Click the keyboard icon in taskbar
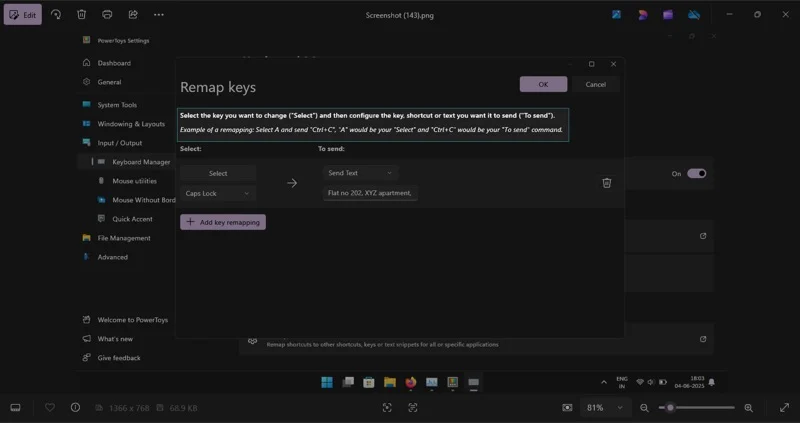 [473, 382]
